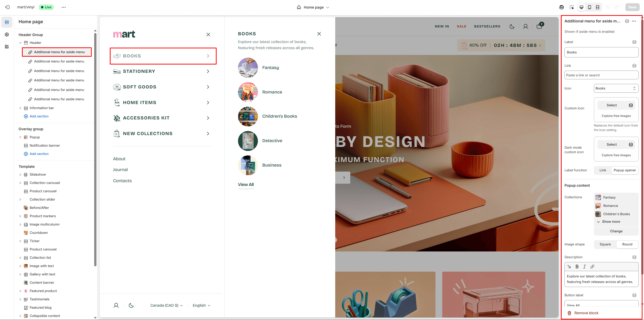
Task: Click the insert link icon in Description editor
Action: (x=592, y=267)
